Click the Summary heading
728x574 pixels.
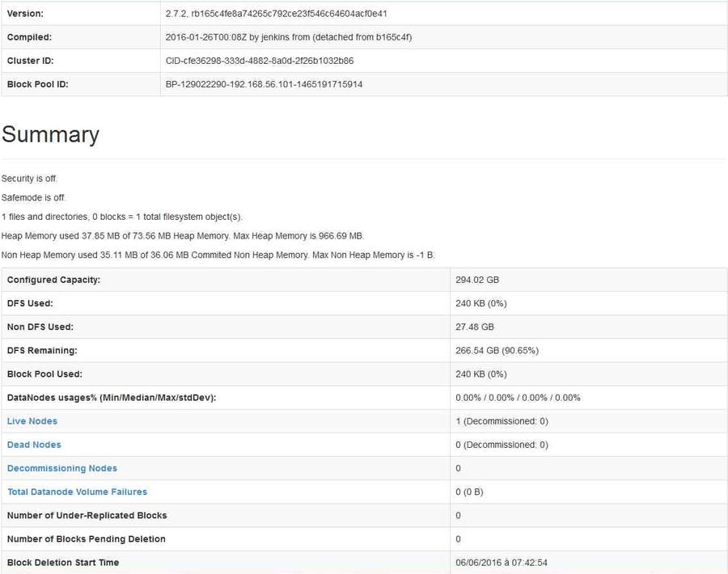pos(50,134)
